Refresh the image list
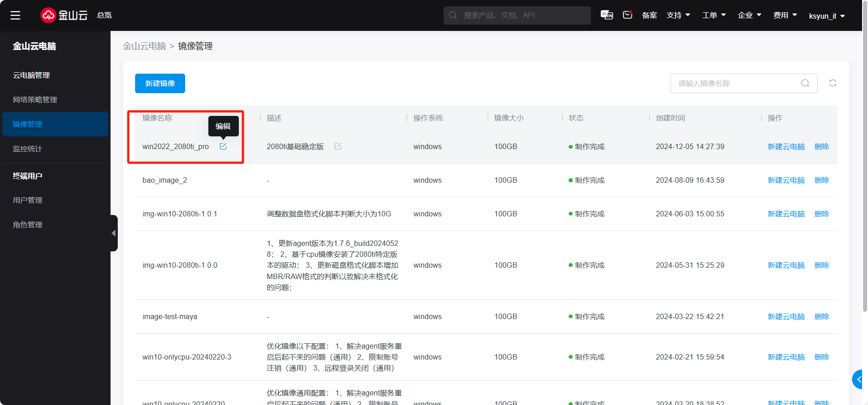 click(833, 83)
